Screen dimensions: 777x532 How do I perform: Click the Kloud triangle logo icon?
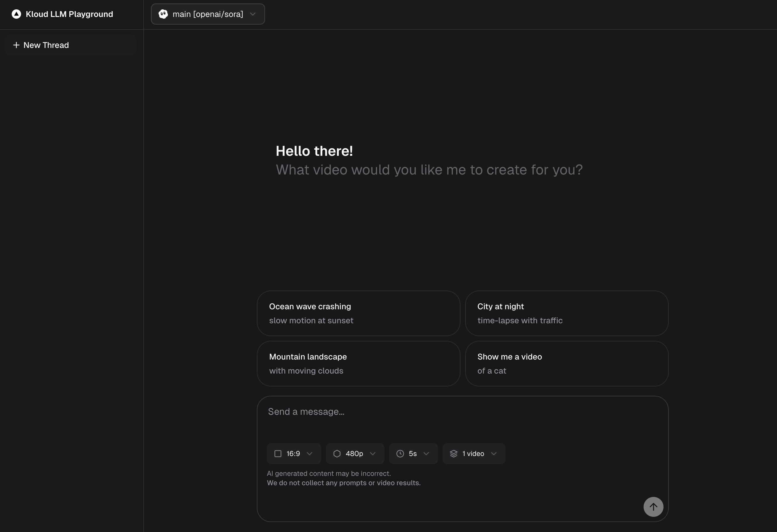click(x=16, y=14)
